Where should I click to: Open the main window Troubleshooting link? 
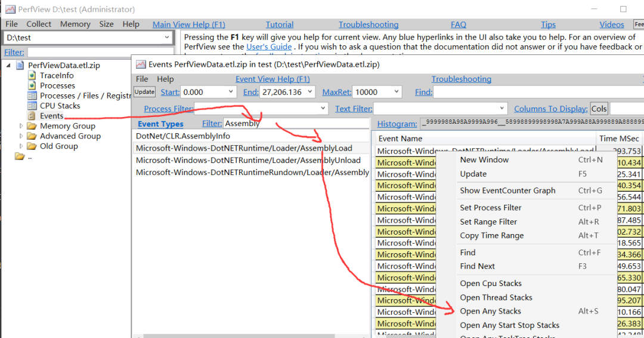click(x=369, y=24)
